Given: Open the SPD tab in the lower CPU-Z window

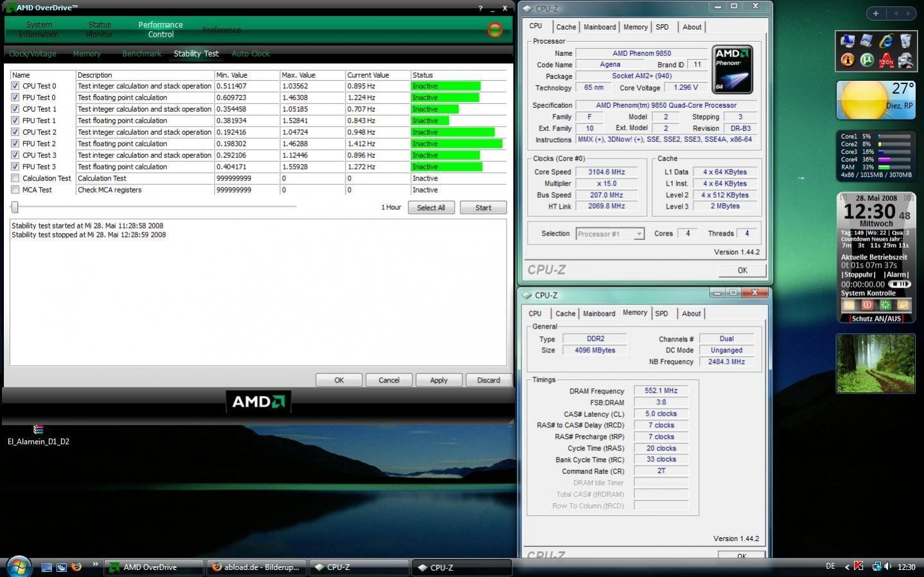Looking at the screenshot, I should click(661, 314).
